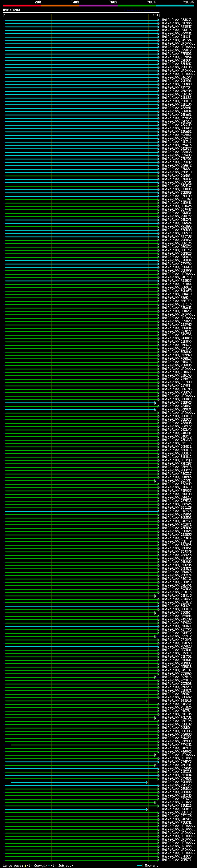Click the short cyan bar for UniRef100_C0GHE9
Image resolution: width=197 pixels, height=868 pixels.
[x=76, y=809]
